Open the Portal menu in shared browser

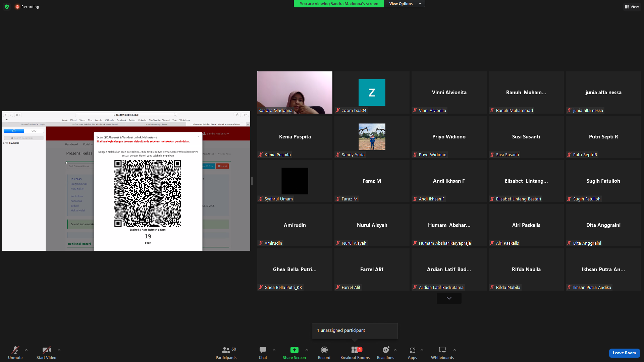[x=88, y=144]
